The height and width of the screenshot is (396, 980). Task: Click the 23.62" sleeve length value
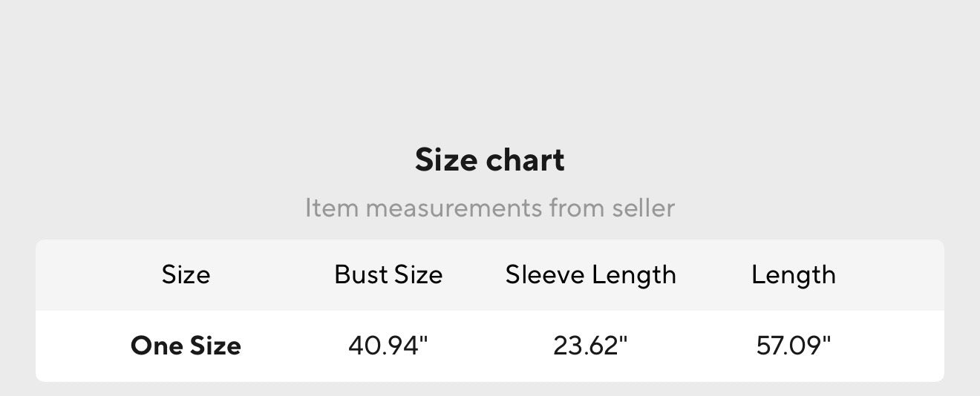coord(591,346)
